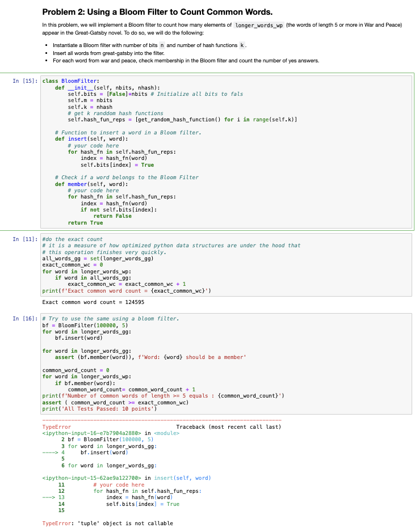Click the 'def insert(self, word):' line

tap(91, 139)
